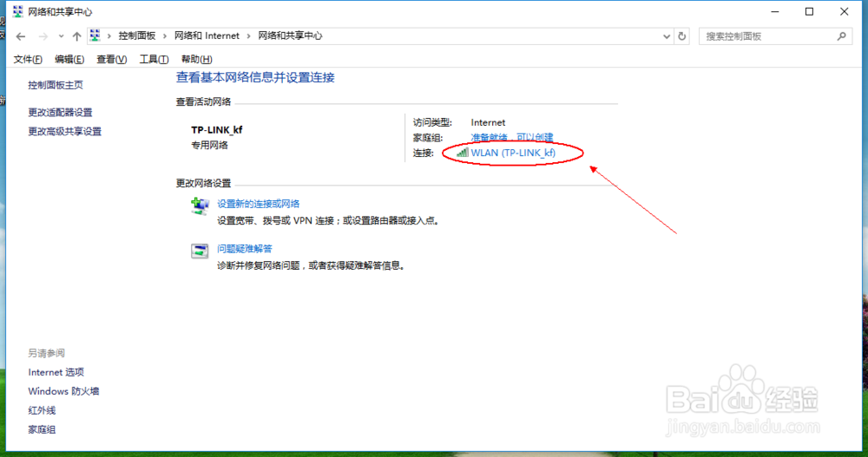The width and height of the screenshot is (868, 457).
Task: Open the 编辑(E) menu
Action: 69,59
